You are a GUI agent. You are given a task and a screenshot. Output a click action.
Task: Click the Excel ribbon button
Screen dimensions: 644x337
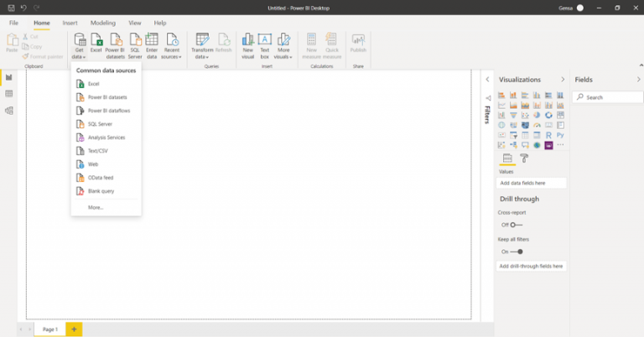pyautogui.click(x=96, y=43)
